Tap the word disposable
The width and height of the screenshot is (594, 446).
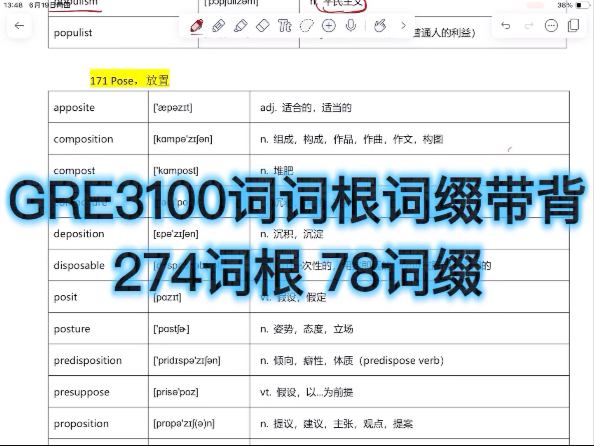(x=79, y=265)
